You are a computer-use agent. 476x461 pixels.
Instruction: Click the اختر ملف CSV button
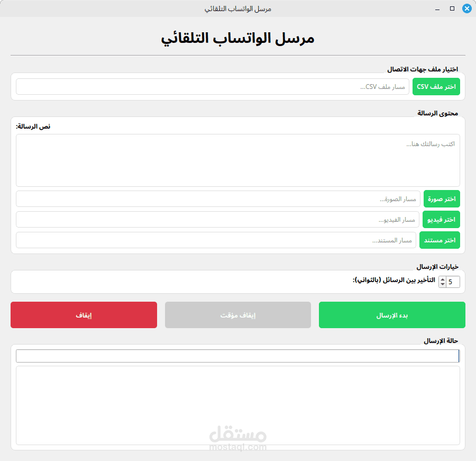(x=436, y=87)
